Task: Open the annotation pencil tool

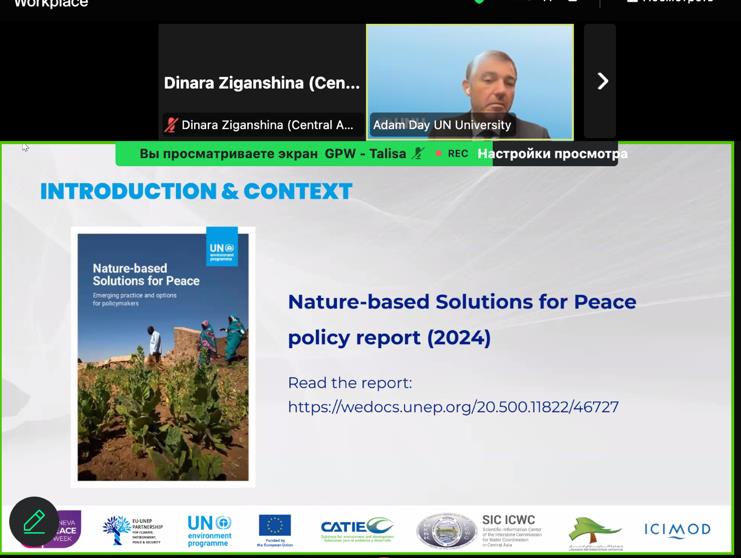Action: pyautogui.click(x=34, y=521)
